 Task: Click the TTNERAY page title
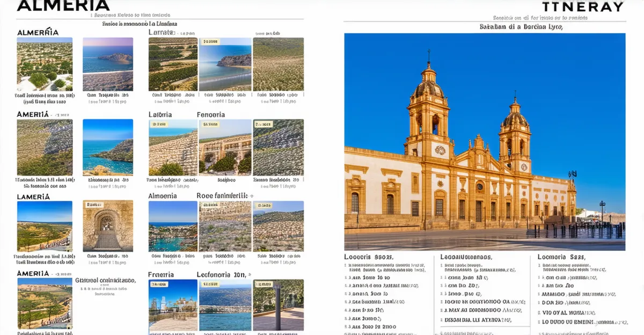point(582,6)
